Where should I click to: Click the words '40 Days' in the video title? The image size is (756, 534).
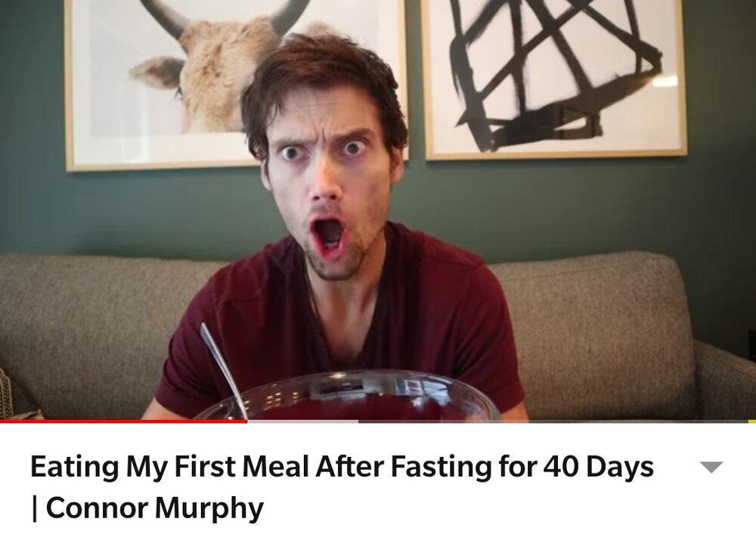click(x=598, y=466)
